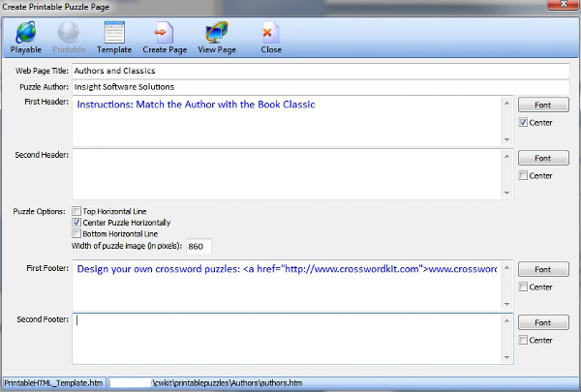The width and height of the screenshot is (581, 392).
Task: Click the Create Page icon
Action: [166, 38]
